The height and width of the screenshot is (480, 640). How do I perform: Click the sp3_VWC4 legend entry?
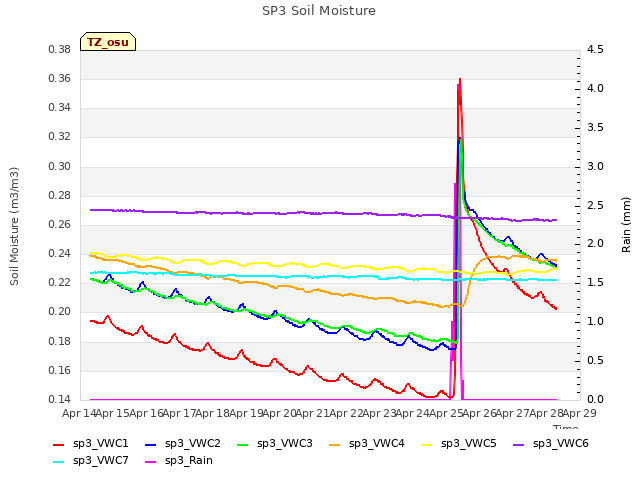point(367,444)
